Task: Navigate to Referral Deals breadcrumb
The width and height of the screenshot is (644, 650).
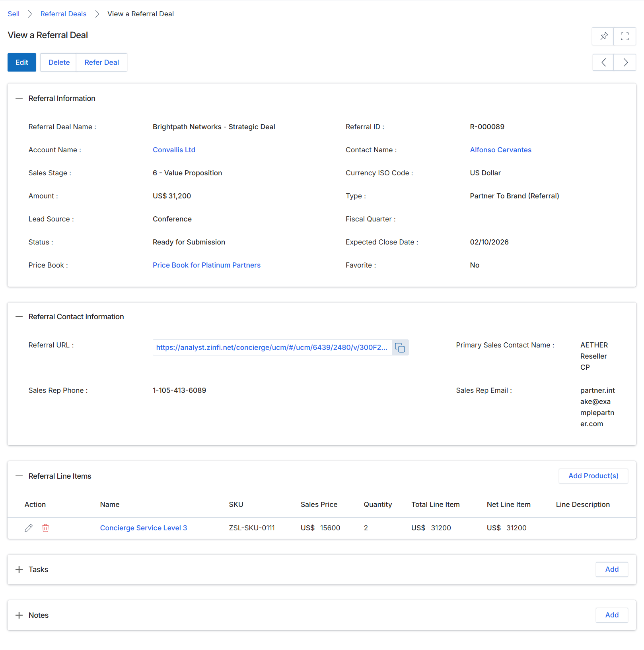Action: tap(63, 14)
